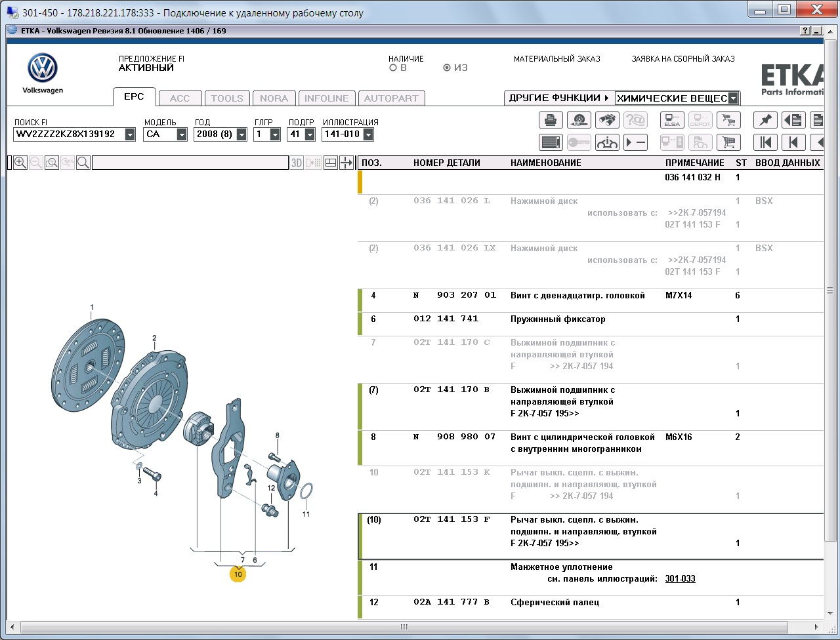Viewport: 840px width, 640px height.
Task: Switch to the TOOLS tab
Action: click(x=227, y=98)
